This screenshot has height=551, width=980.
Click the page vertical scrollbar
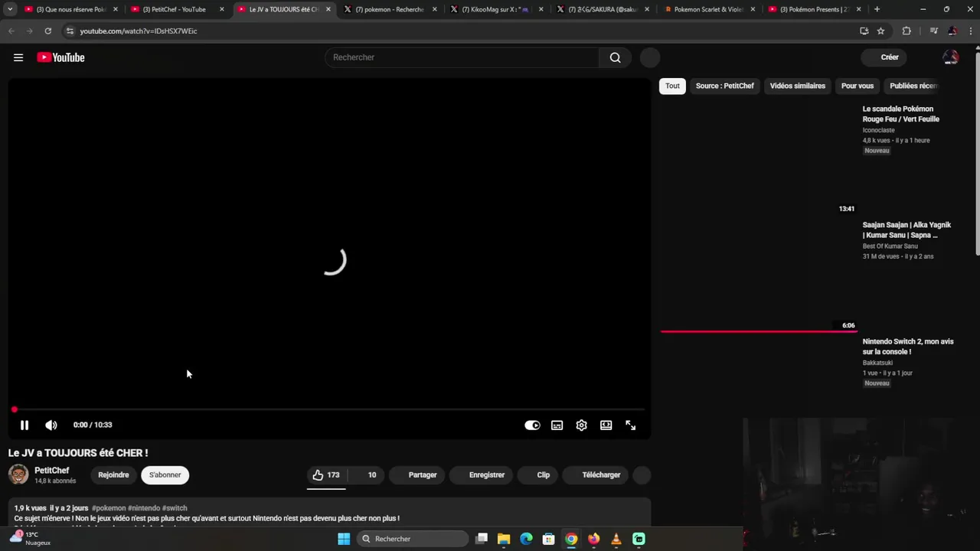[977, 153]
